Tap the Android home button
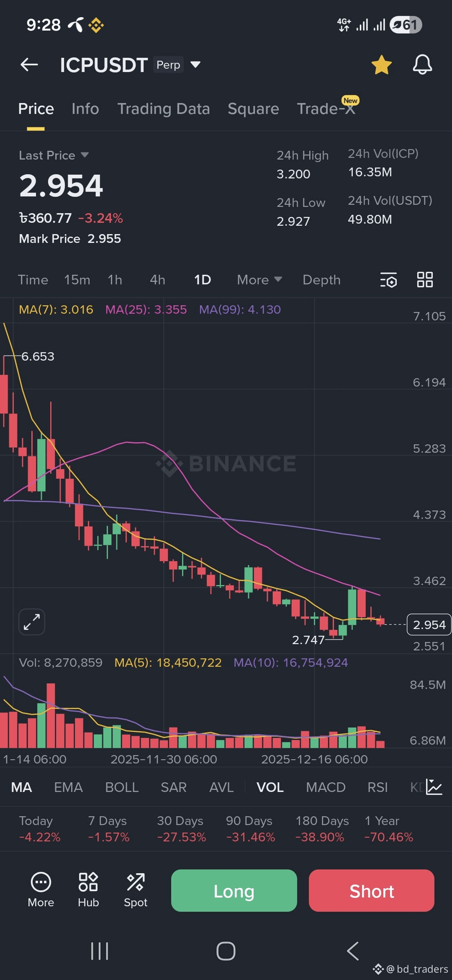The width and height of the screenshot is (452, 980). pos(226,951)
